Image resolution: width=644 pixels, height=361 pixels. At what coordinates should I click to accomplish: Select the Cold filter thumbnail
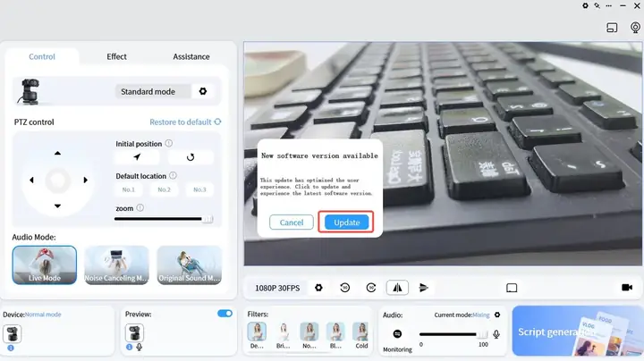[x=360, y=334]
